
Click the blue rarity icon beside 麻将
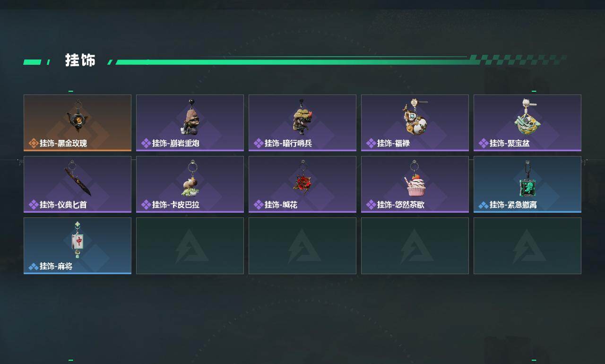coord(34,267)
